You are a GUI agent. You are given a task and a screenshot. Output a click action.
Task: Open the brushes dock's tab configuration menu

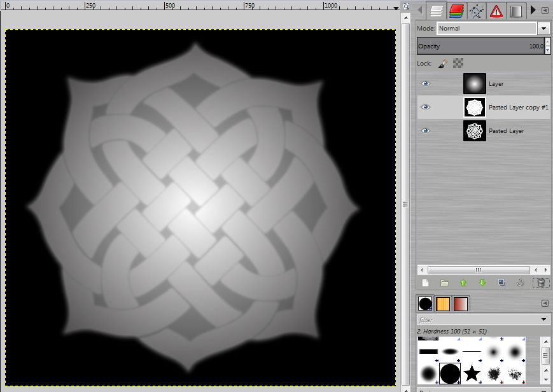point(545,303)
